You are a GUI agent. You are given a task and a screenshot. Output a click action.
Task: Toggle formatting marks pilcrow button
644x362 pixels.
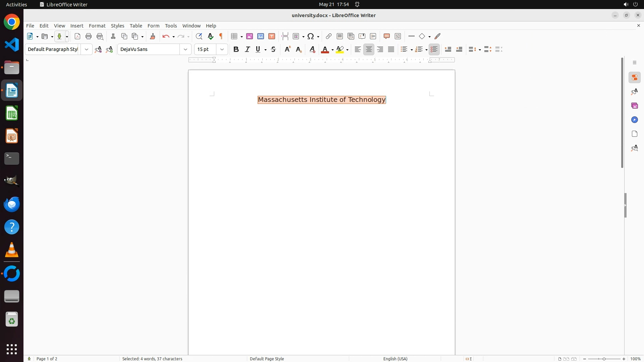[x=221, y=37]
